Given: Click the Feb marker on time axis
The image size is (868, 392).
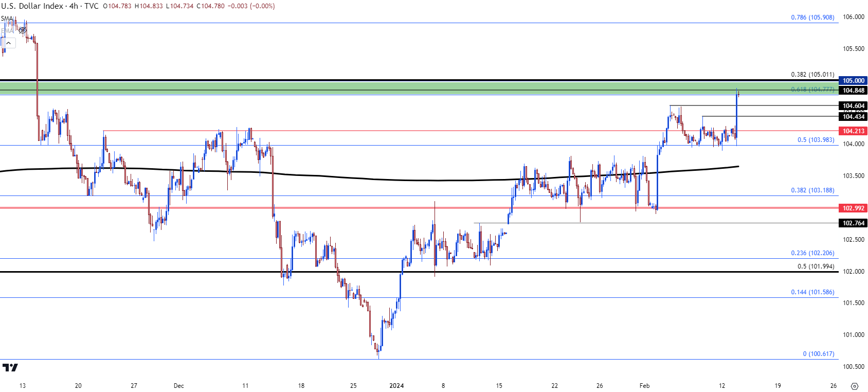Looking at the screenshot, I should [x=644, y=386].
